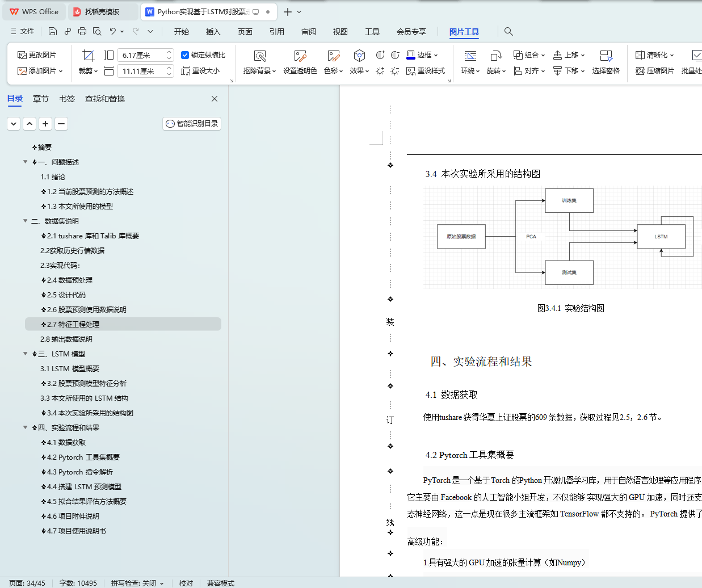Click the Effects (效果) cube icon
702x588 pixels.
point(359,56)
